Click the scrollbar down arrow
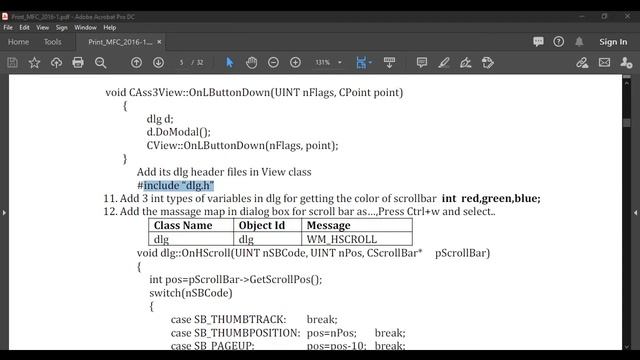Screen dimensions: 640x360 tap(627, 347)
